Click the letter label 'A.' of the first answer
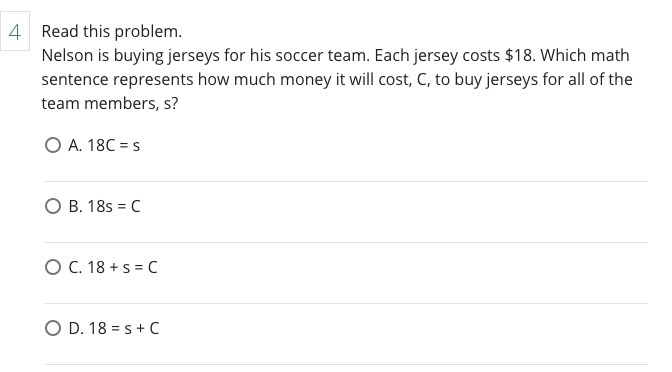 coord(75,146)
